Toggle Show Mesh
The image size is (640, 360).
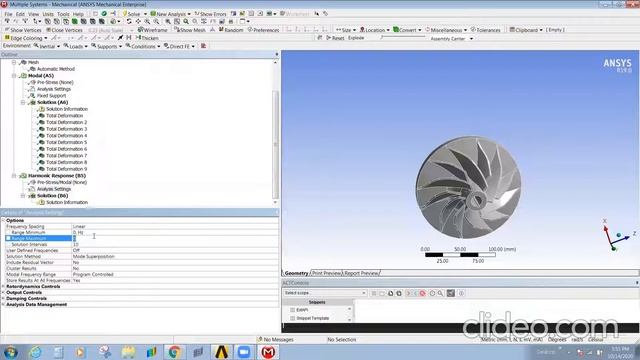(x=190, y=30)
